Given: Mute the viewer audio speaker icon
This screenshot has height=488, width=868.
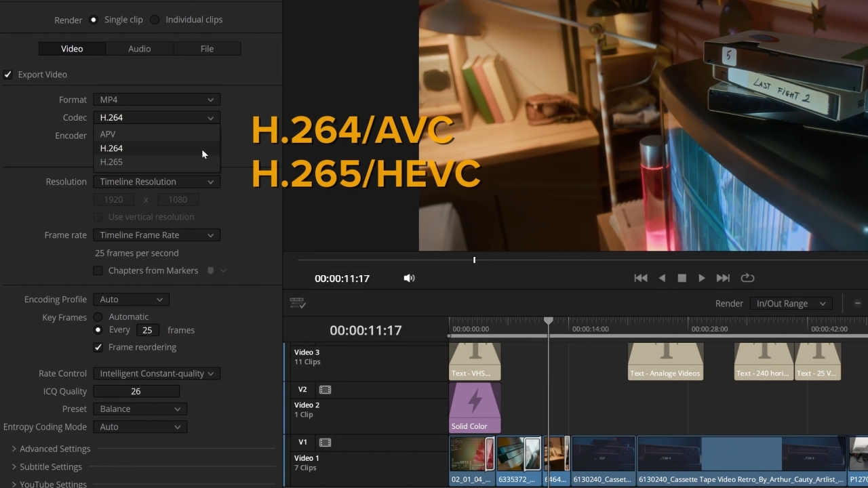Looking at the screenshot, I should 409,278.
